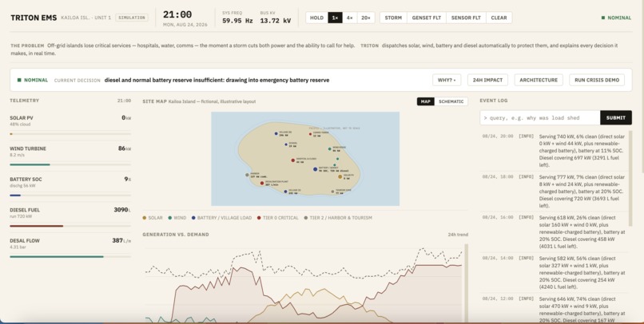Set simulation speed to 4x
This screenshot has height=324, width=644.
pyautogui.click(x=349, y=18)
